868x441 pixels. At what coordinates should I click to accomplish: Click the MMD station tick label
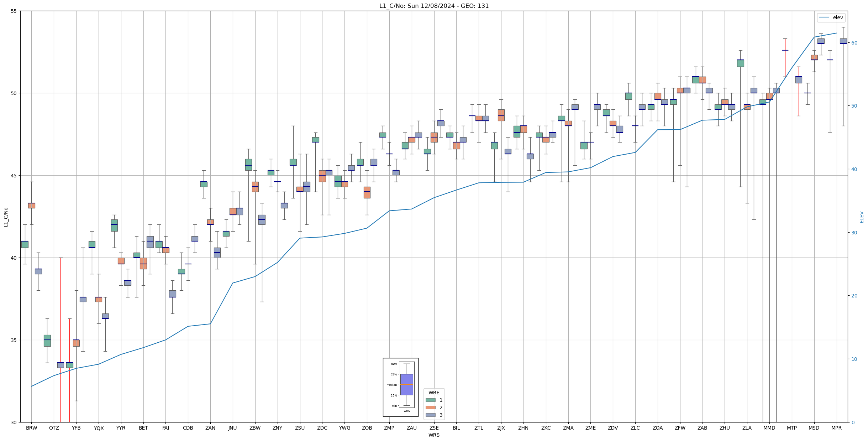point(769,428)
